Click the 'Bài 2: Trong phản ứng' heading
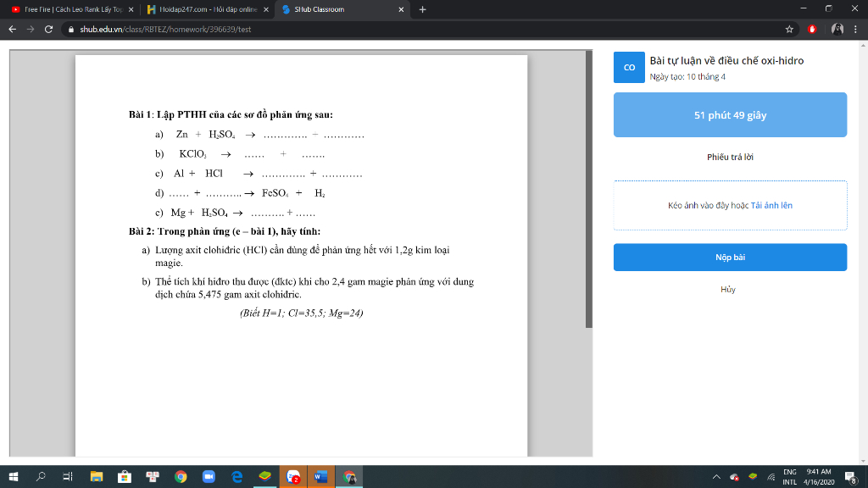 [225, 231]
